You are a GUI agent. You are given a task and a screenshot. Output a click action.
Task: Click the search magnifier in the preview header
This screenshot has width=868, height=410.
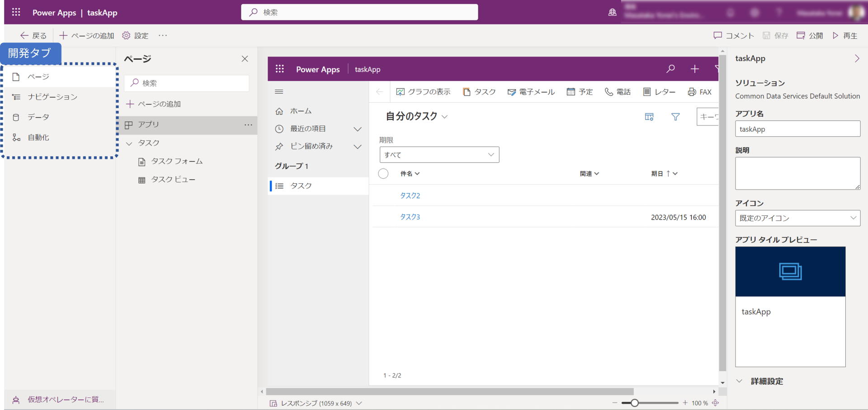670,69
